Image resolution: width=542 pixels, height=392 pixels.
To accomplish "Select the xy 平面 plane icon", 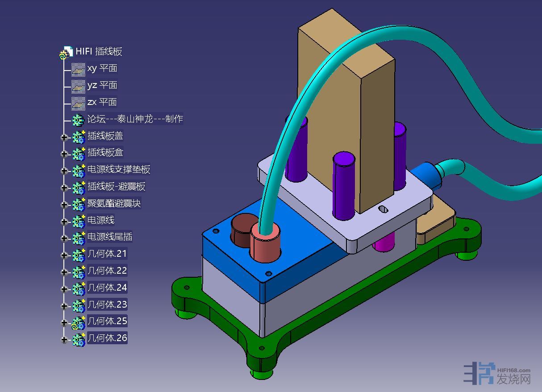I will (x=78, y=69).
